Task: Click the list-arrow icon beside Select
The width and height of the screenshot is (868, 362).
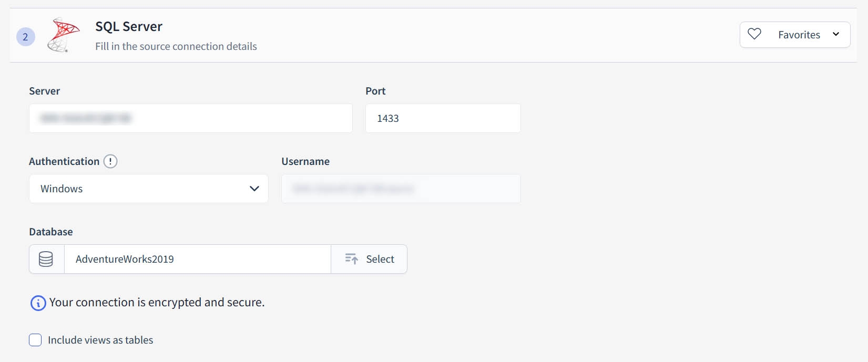Action: (x=351, y=259)
